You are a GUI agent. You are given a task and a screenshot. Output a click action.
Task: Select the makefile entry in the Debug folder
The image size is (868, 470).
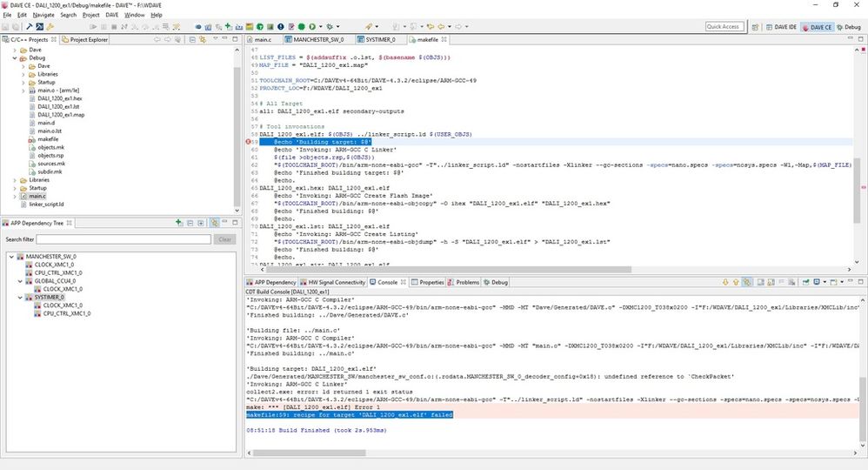coord(48,139)
